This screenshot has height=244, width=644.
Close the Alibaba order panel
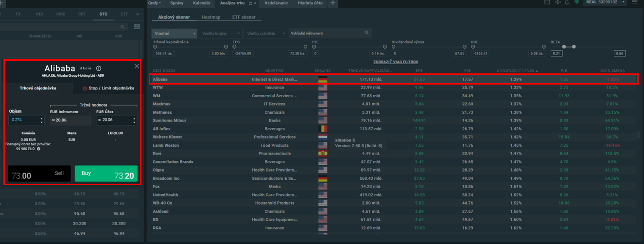(137, 66)
